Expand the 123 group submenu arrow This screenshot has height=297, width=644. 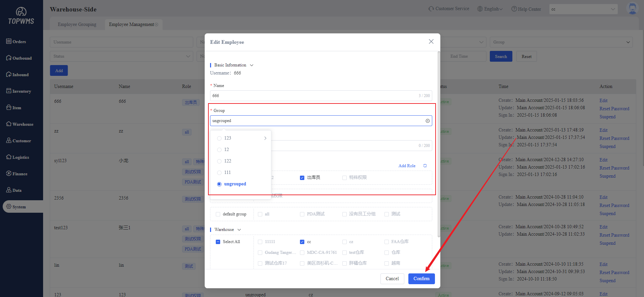(x=265, y=138)
